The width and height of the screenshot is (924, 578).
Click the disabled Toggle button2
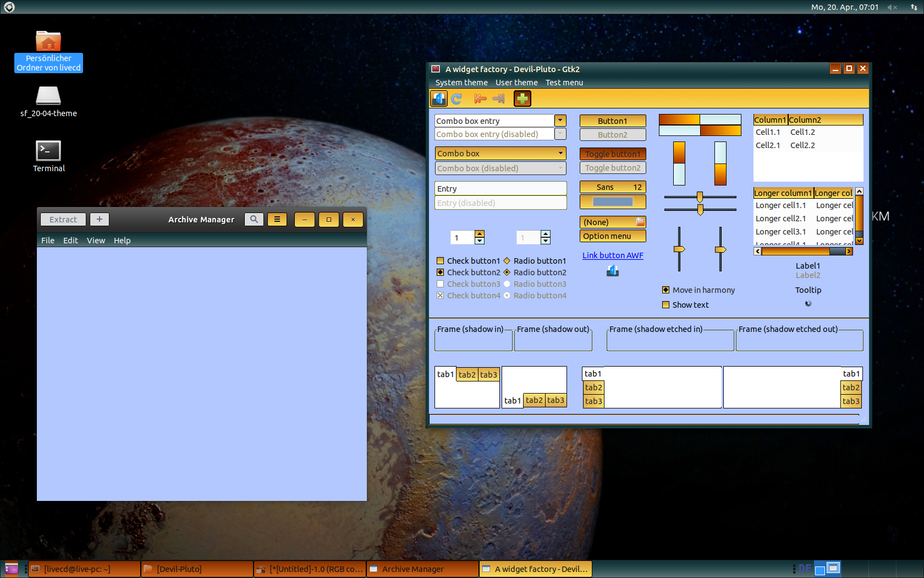(x=613, y=168)
